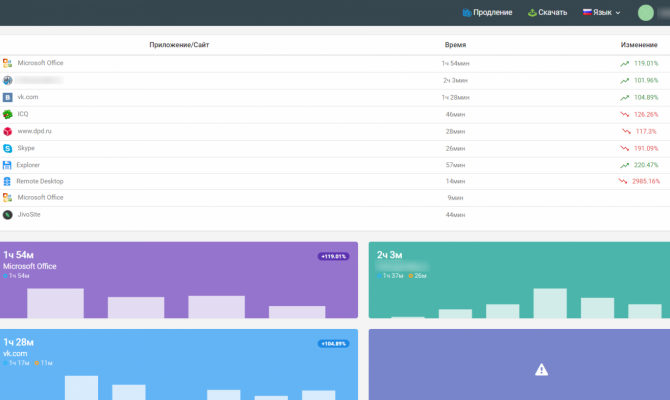This screenshot has width=670, height=400.
Task: Click the Remote Desktop icon
Action: pos(7,181)
